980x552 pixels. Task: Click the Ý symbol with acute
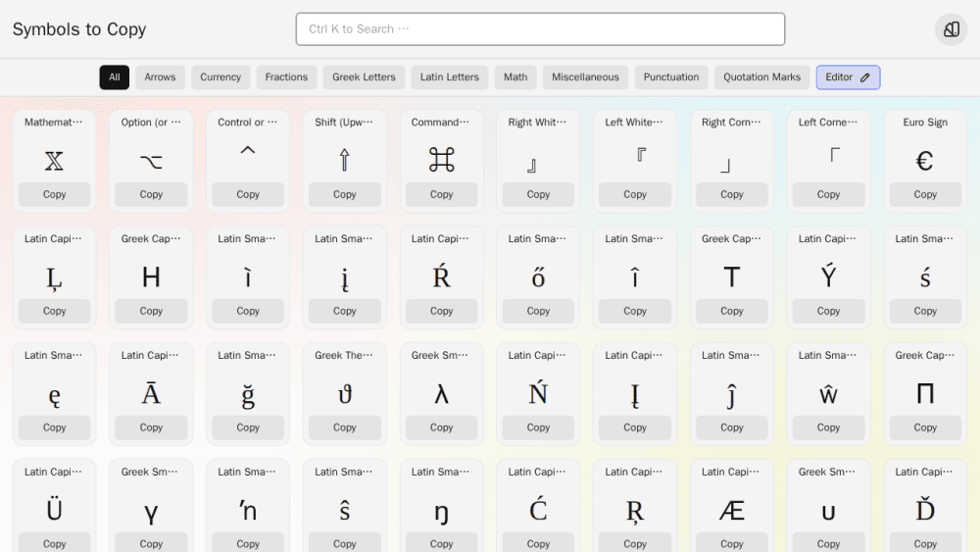click(x=828, y=276)
